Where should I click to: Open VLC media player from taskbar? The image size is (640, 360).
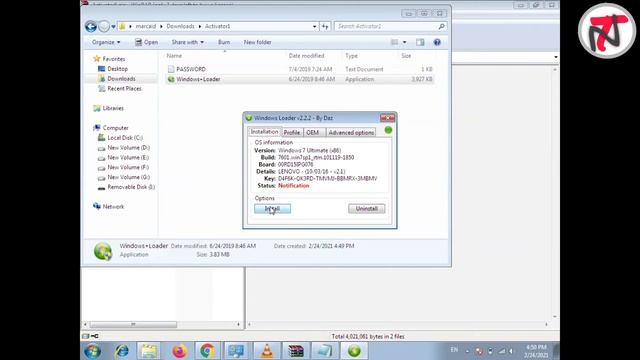(267, 351)
